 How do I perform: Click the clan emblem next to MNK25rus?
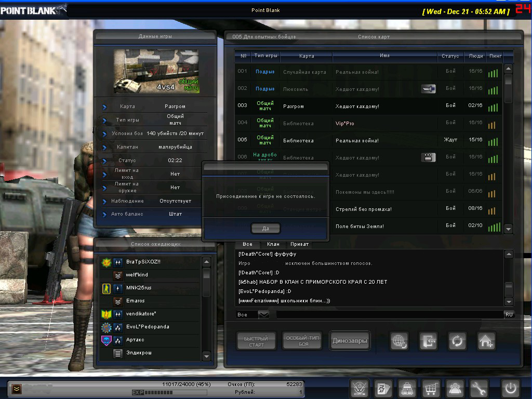(106, 288)
